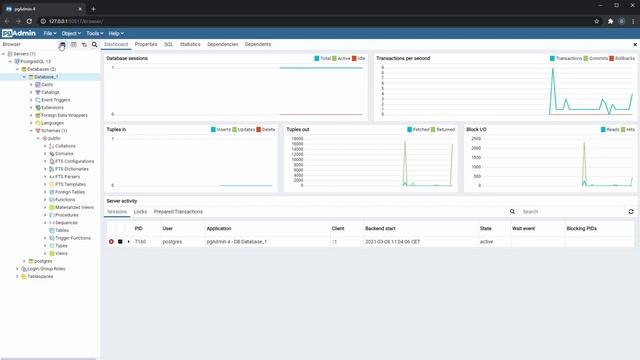The image size is (640, 360).
Task: Click the View Data table icon
Action: pyautogui.click(x=73, y=44)
